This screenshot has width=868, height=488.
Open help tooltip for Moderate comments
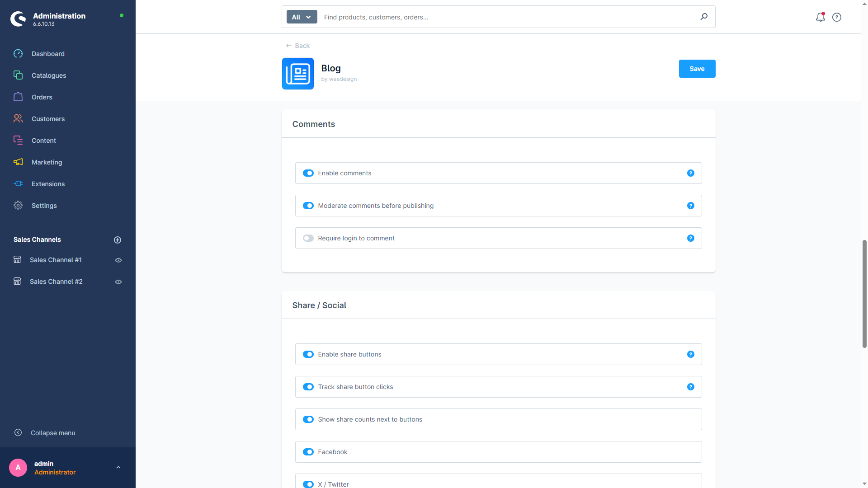click(691, 206)
